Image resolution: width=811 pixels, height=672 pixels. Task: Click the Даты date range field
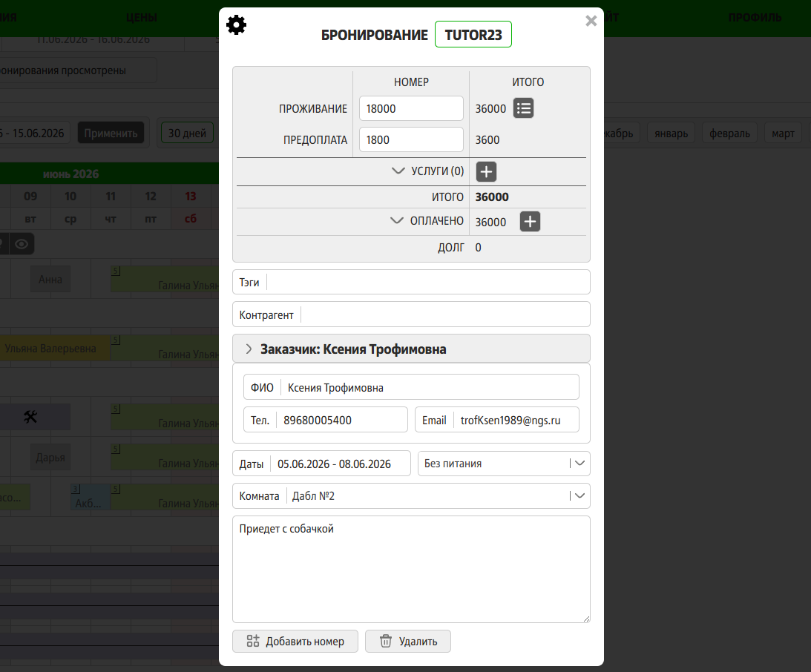[x=322, y=464]
